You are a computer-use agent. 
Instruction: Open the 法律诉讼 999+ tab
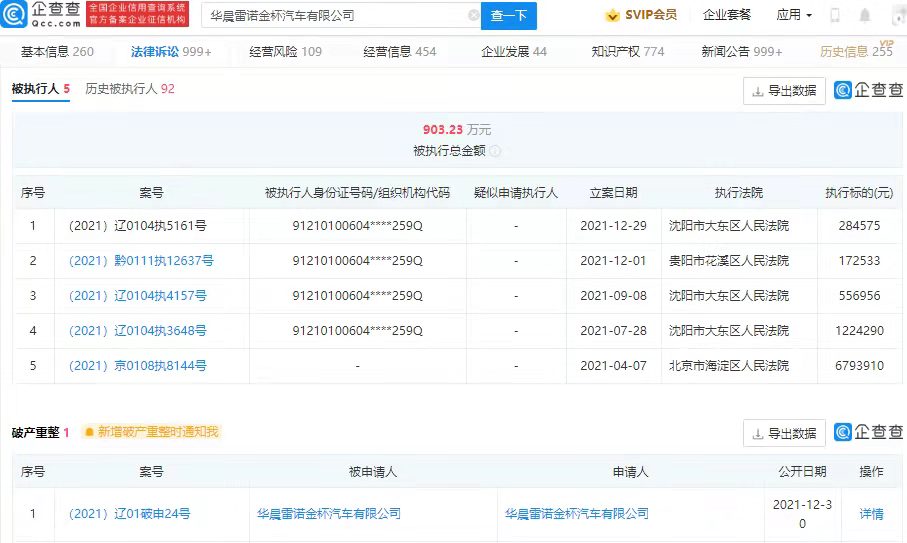tap(171, 52)
